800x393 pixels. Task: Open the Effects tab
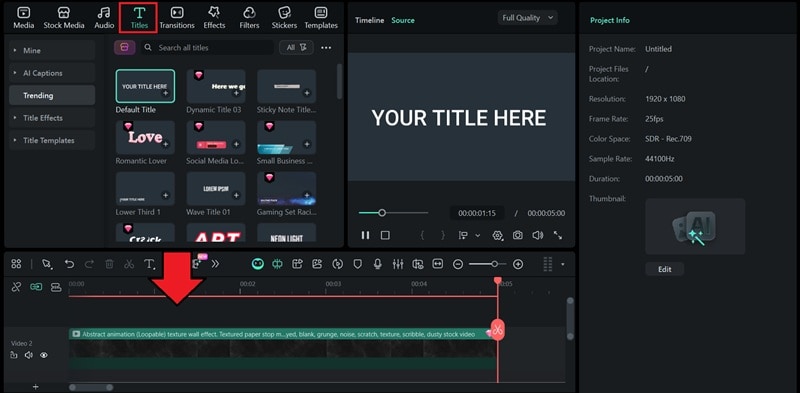pyautogui.click(x=214, y=18)
